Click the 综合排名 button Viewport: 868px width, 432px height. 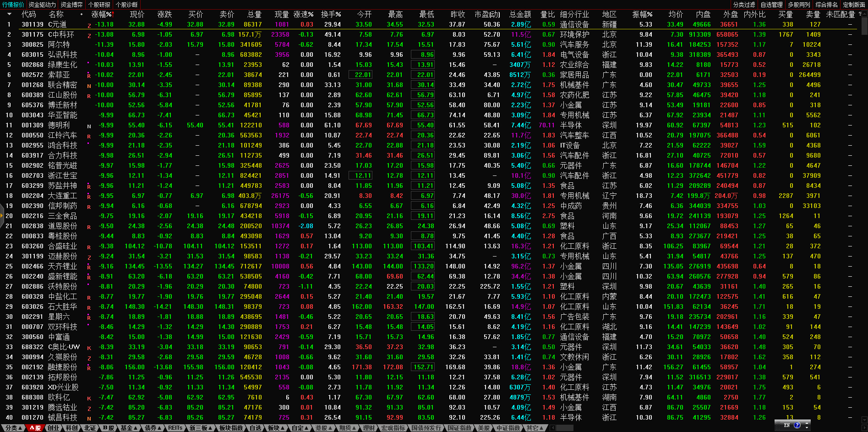pyautogui.click(x=826, y=5)
